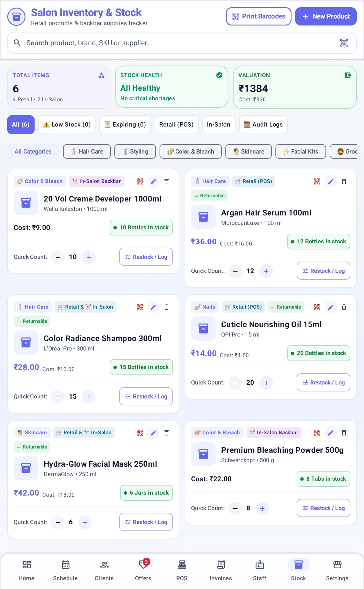Open the Stock Health summary card
The height and width of the screenshot is (589, 364).
[172, 87]
